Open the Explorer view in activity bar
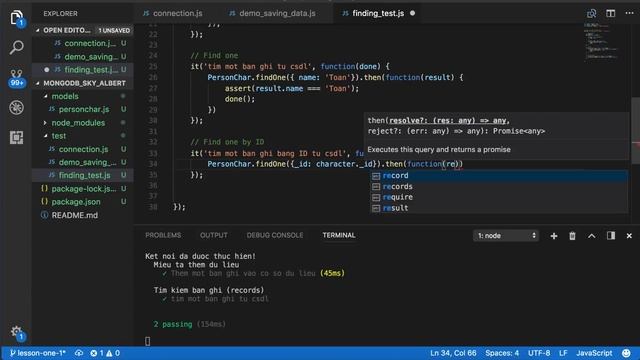The height and width of the screenshot is (360, 640). (16, 18)
